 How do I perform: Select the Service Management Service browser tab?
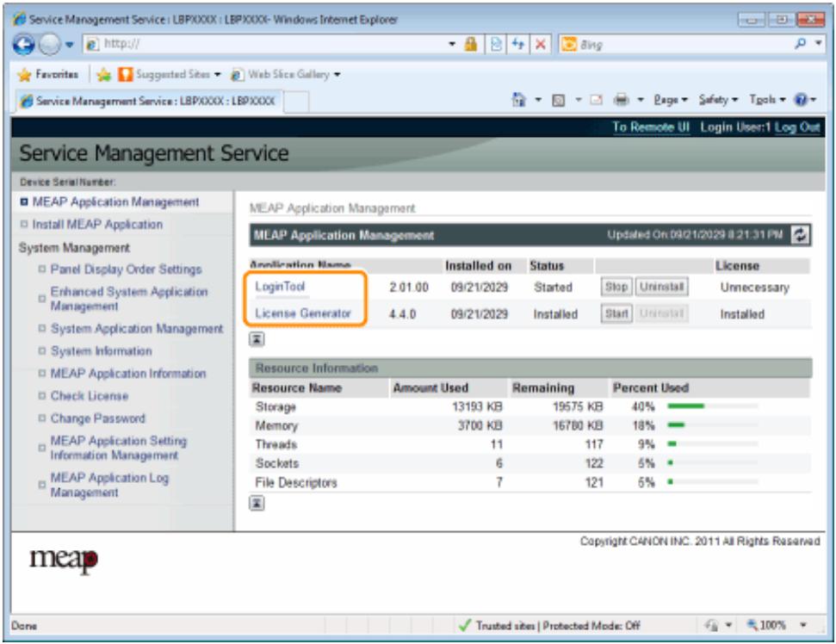(148, 101)
